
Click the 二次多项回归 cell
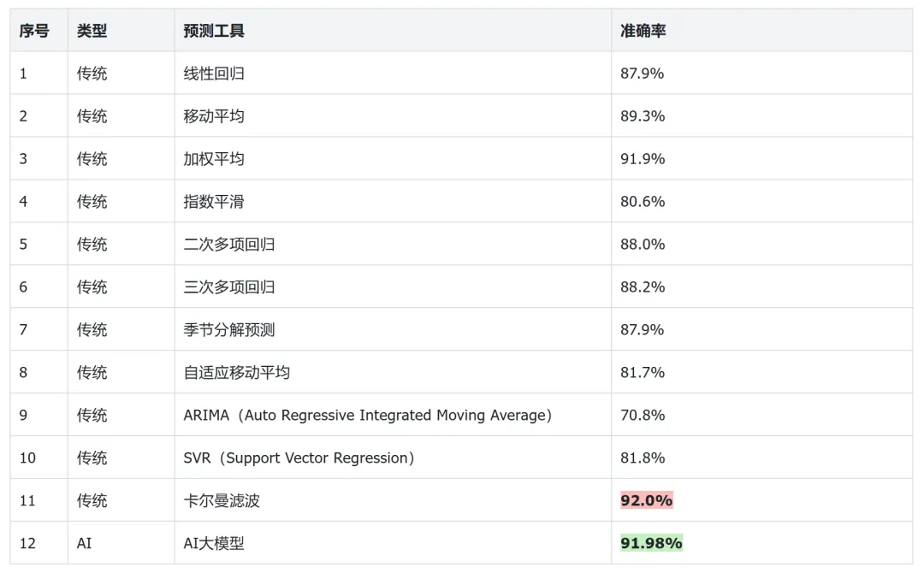click(x=229, y=245)
